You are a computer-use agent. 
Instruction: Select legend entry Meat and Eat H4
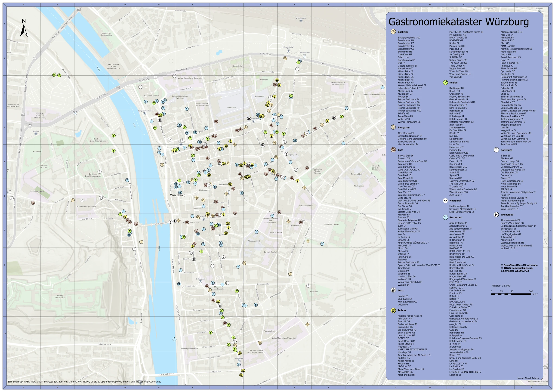[x=406, y=375]
